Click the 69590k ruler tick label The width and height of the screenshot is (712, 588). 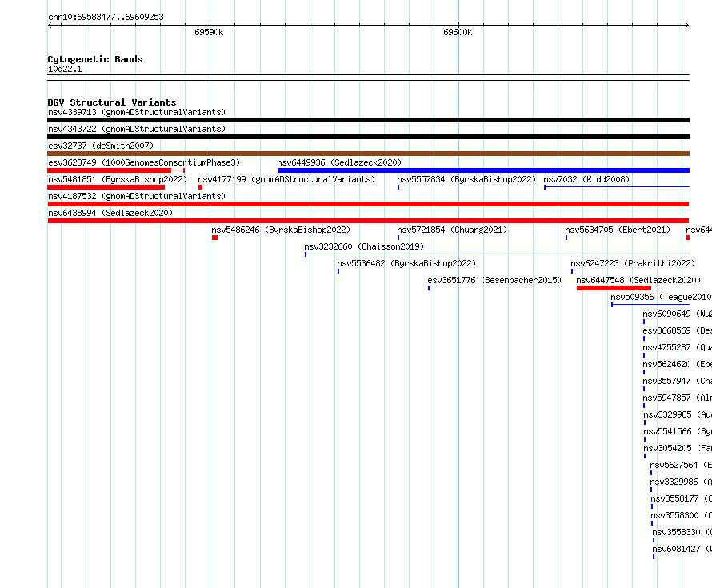point(209,32)
